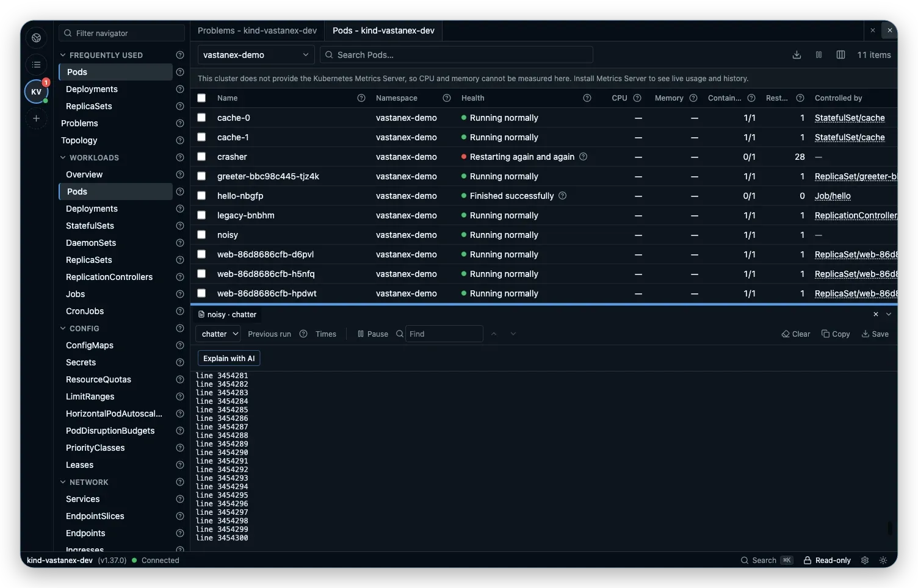Click the Read-only lock indicator
Screen dimensions: 918x588
point(827,561)
